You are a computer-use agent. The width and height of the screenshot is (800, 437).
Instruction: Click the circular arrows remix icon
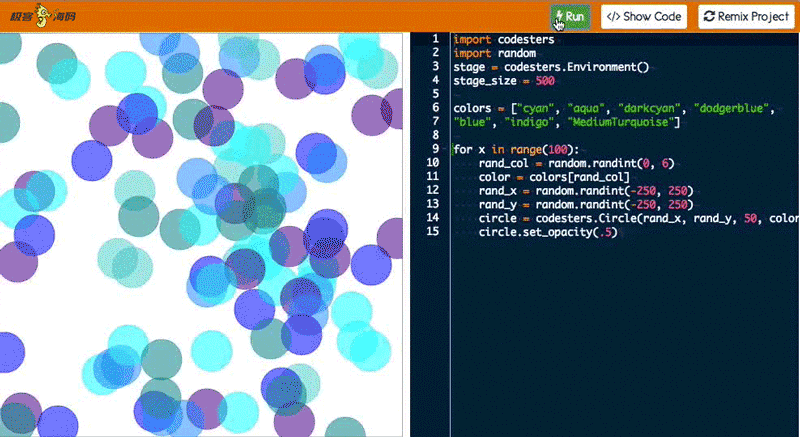pyautogui.click(x=709, y=17)
